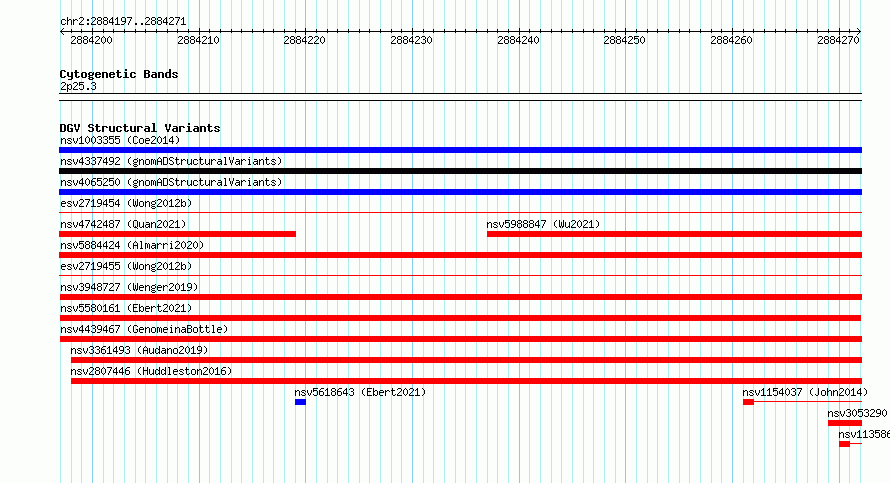Select the red bar under nsv5580161

(x=460, y=318)
